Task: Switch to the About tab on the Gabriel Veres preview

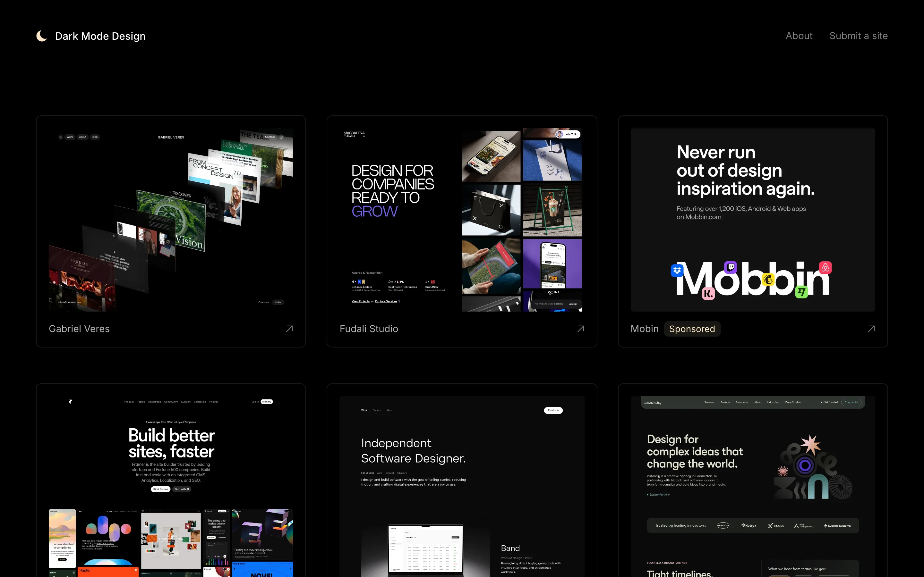Action: pyautogui.click(x=82, y=137)
